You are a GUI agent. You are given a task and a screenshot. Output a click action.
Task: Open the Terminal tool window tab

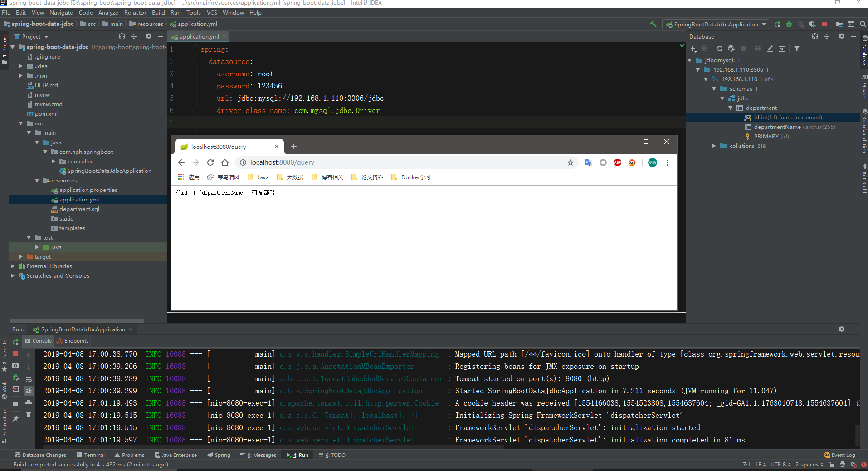point(90,455)
